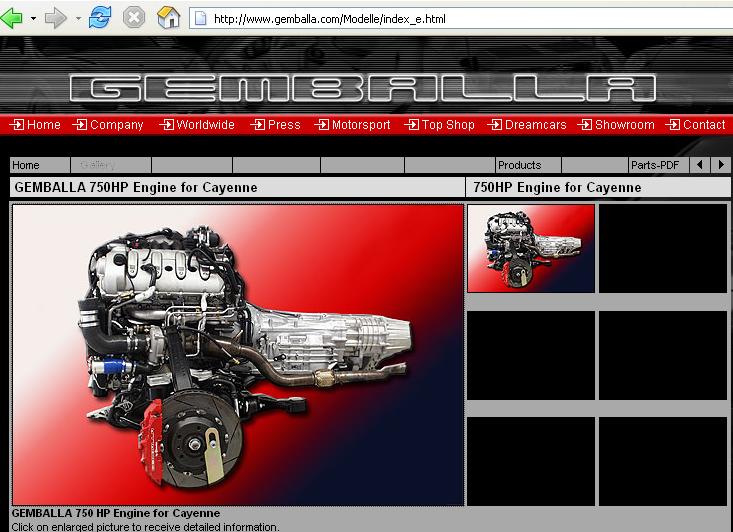Click the arrow icon beside Dreamcars
Screen dimensions: 733x532
point(495,125)
